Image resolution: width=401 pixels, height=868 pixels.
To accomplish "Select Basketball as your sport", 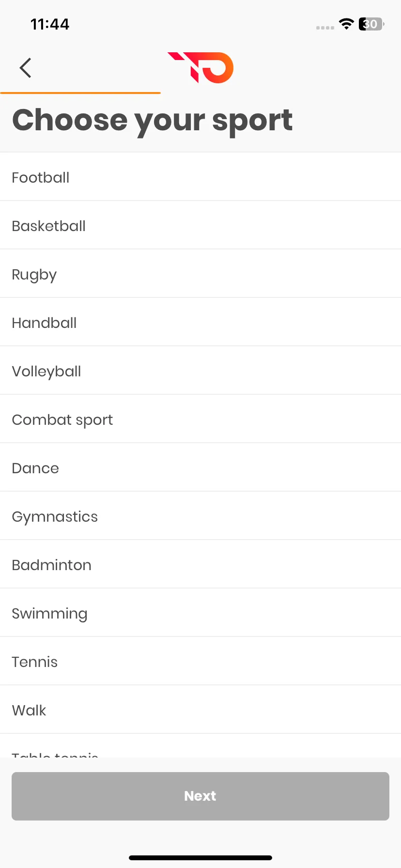I will click(200, 225).
